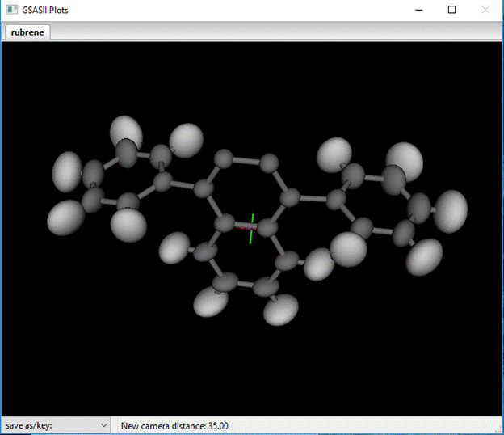Close the GSASII Plots window

485,10
